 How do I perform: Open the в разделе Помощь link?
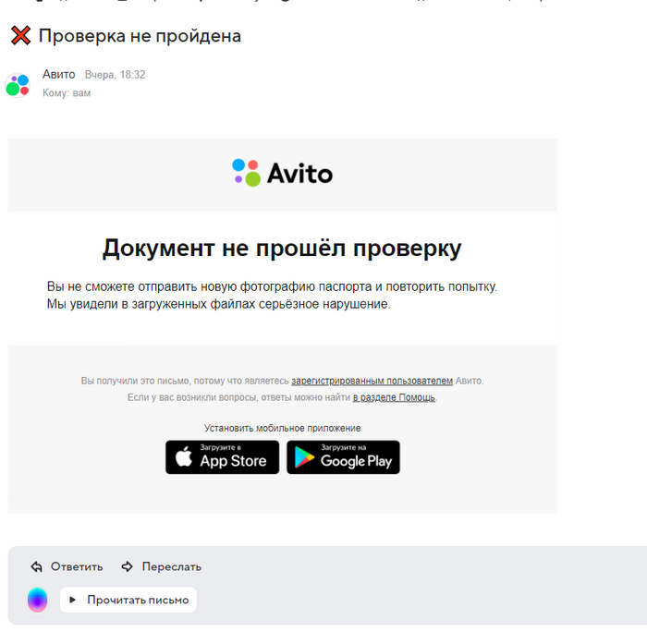pos(394,397)
